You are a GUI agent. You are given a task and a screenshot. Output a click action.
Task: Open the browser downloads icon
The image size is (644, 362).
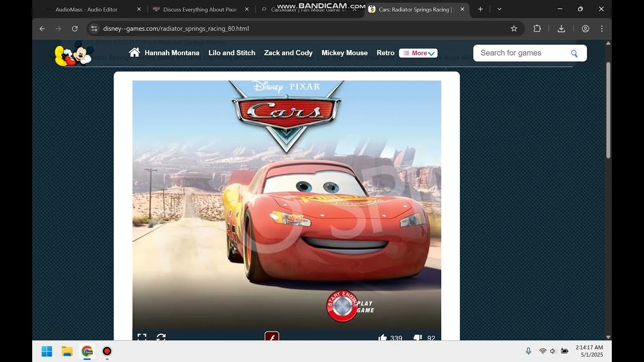[x=561, y=29]
